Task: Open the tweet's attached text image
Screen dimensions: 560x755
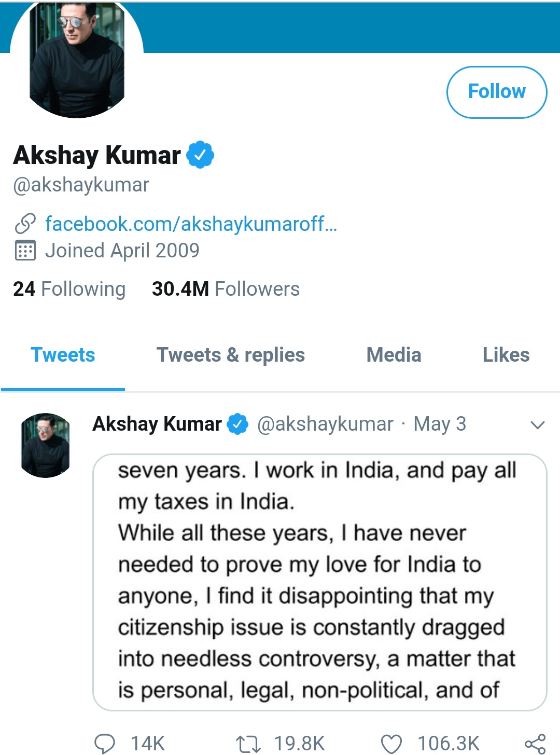Action: [320, 582]
